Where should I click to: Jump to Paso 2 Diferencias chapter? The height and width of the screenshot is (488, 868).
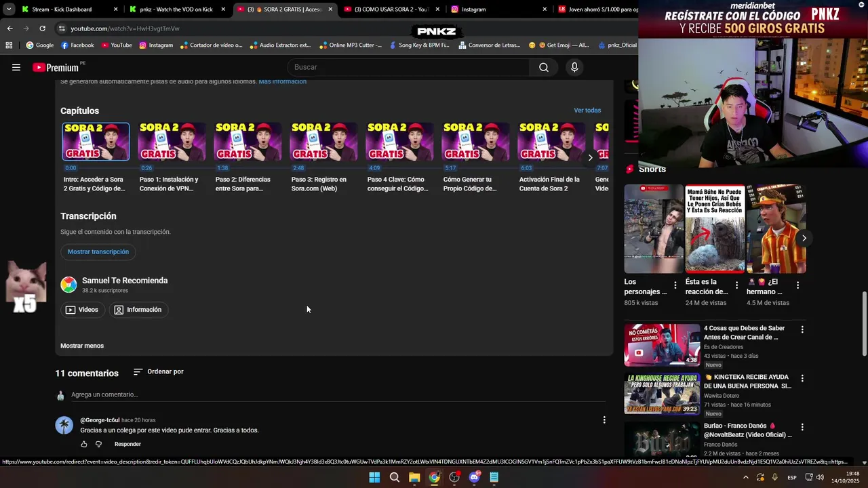248,142
